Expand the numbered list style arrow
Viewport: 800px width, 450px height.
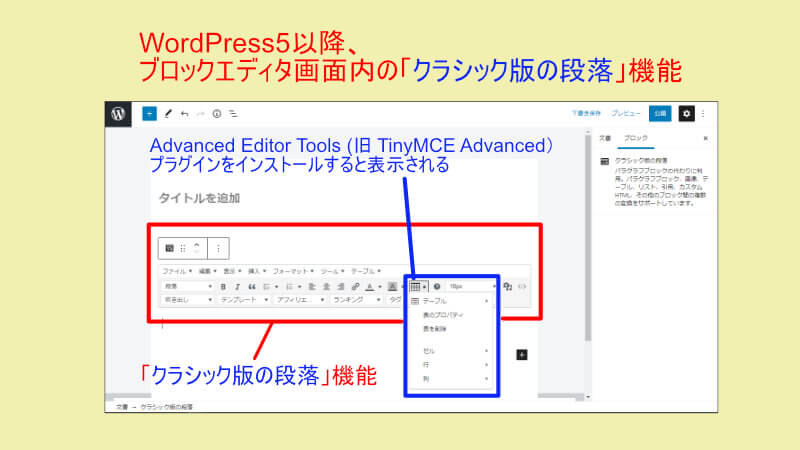pyautogui.click(x=299, y=287)
